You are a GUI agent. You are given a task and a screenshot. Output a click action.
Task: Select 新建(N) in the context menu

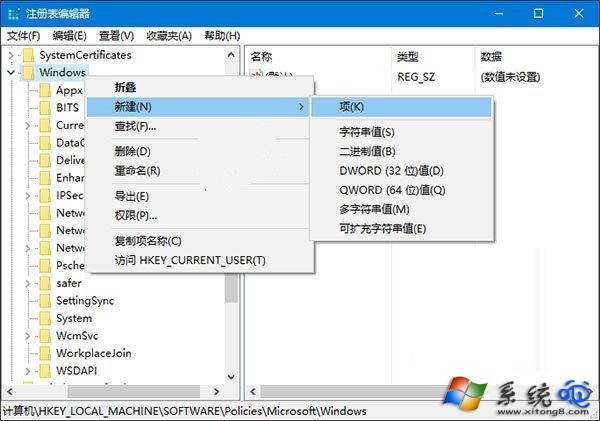coord(197,107)
